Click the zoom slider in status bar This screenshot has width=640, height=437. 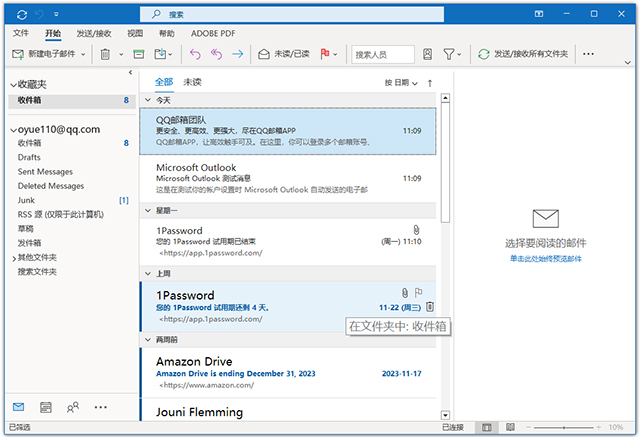(564, 427)
